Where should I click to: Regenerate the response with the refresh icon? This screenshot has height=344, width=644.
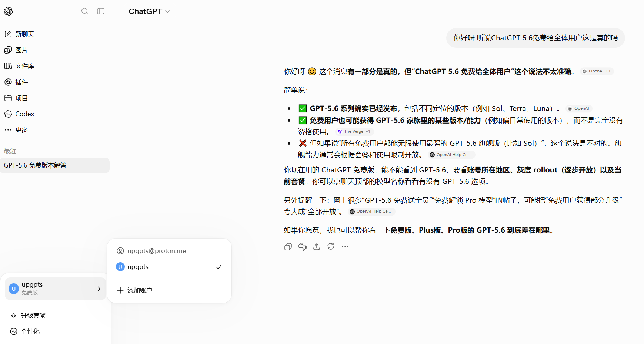[x=331, y=247]
